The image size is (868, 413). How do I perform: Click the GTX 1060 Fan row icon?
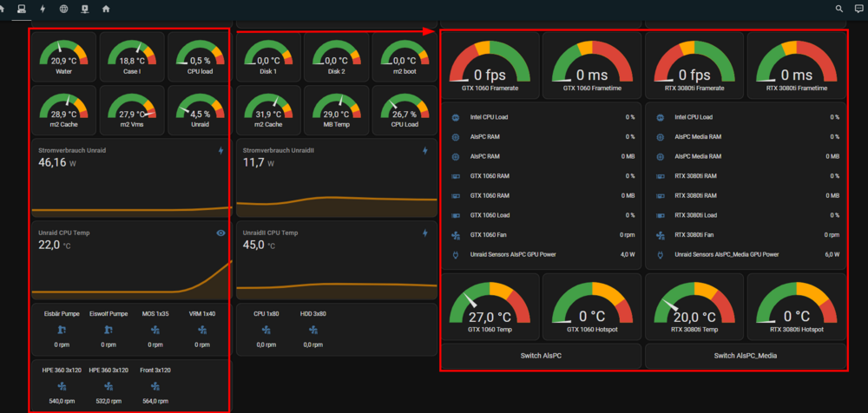pos(456,235)
